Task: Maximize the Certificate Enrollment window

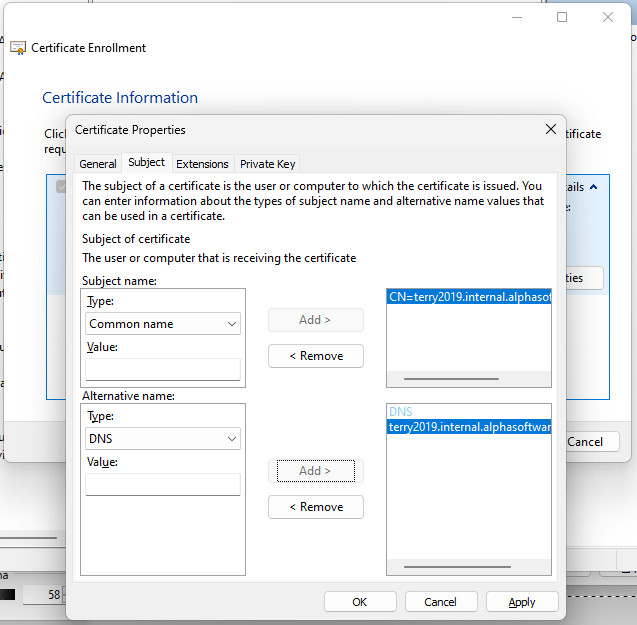Action: 562,17
